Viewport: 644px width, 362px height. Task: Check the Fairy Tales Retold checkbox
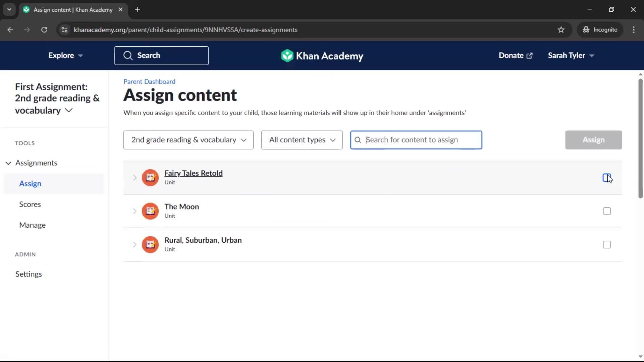click(x=607, y=178)
